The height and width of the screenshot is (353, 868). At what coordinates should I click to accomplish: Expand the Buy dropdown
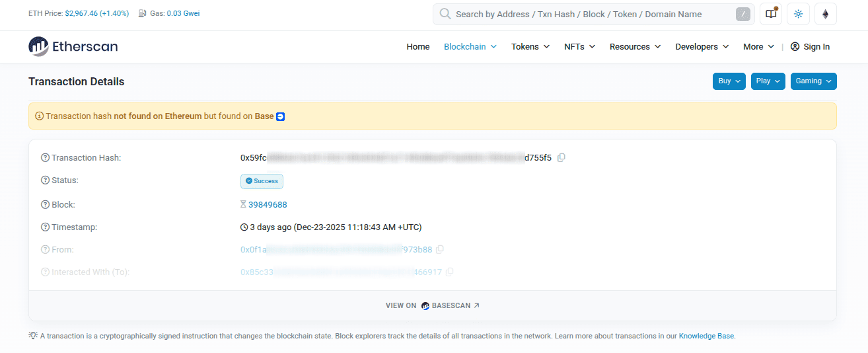729,81
